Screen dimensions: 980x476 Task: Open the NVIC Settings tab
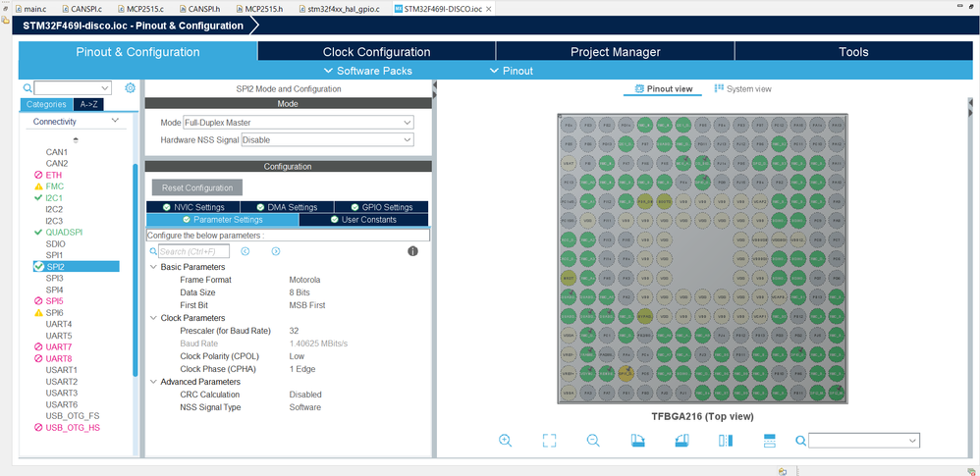[x=192, y=207]
